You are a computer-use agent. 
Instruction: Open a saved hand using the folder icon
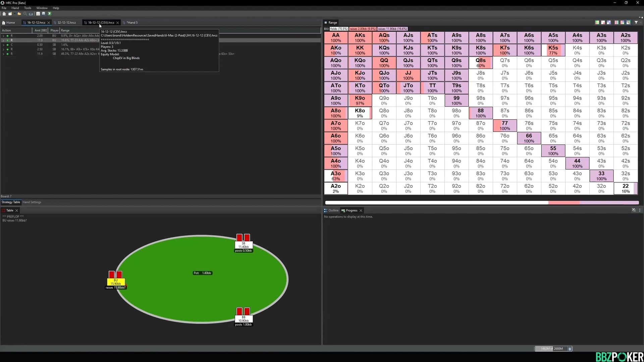click(x=19, y=14)
